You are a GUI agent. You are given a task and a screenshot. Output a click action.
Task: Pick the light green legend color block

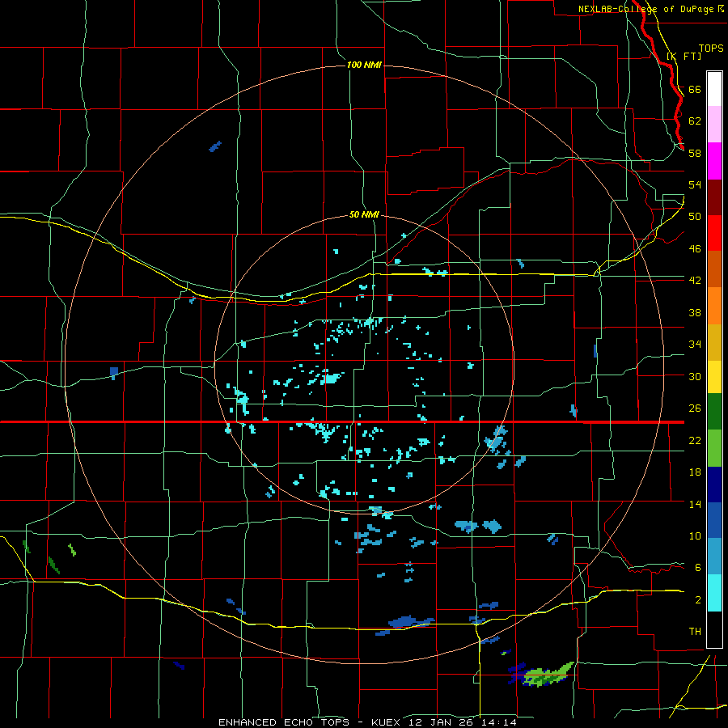714,448
